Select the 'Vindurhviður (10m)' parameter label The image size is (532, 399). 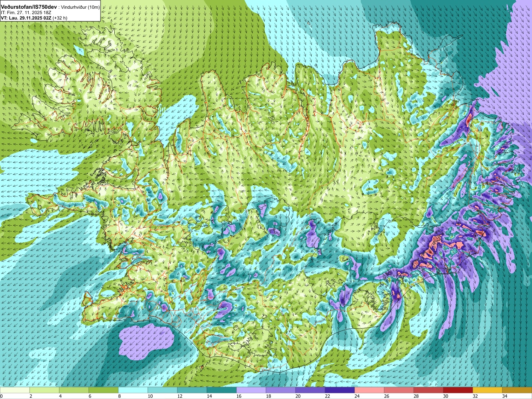coord(79,7)
